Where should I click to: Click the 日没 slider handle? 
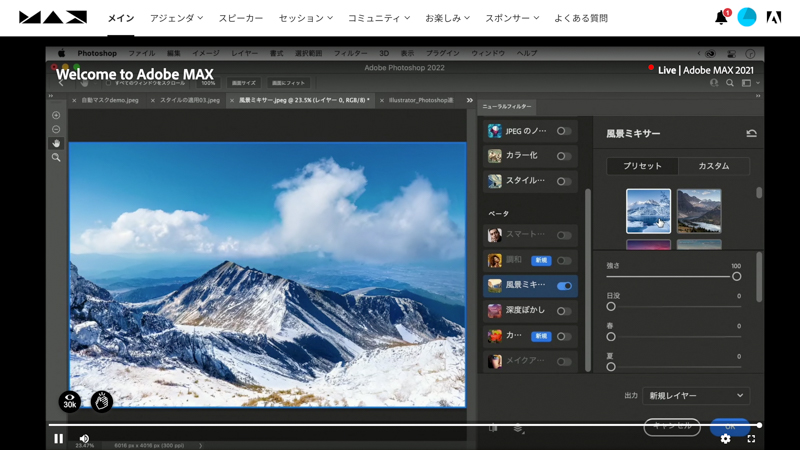(x=611, y=307)
